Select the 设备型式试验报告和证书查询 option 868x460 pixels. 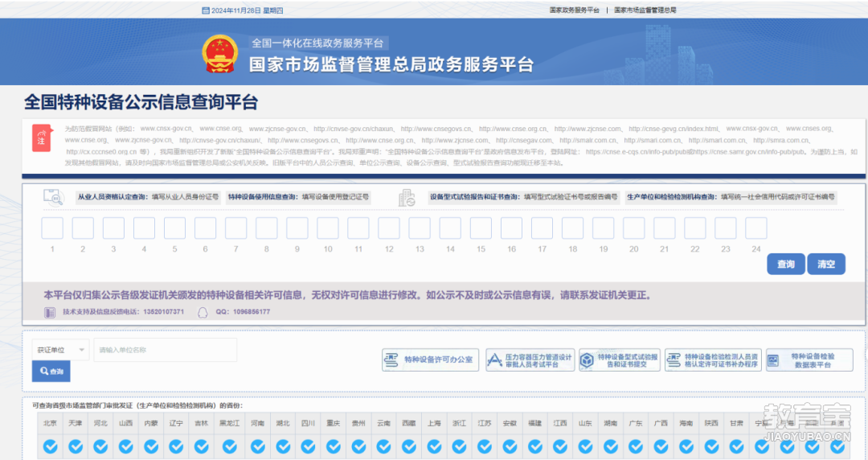tap(523, 197)
